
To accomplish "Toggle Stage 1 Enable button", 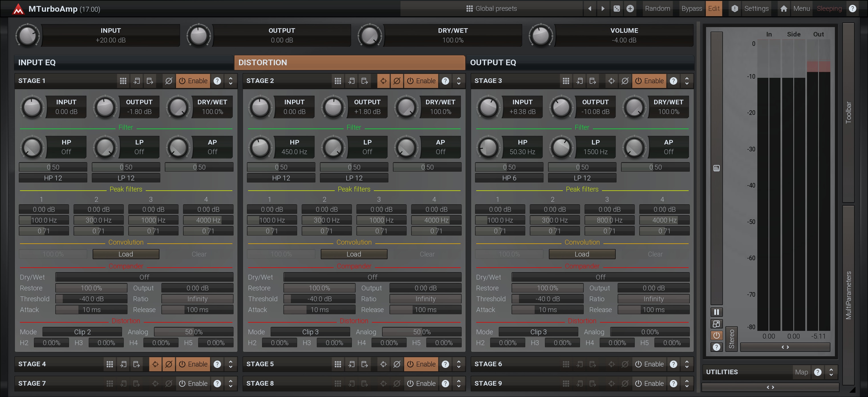I will pos(193,81).
